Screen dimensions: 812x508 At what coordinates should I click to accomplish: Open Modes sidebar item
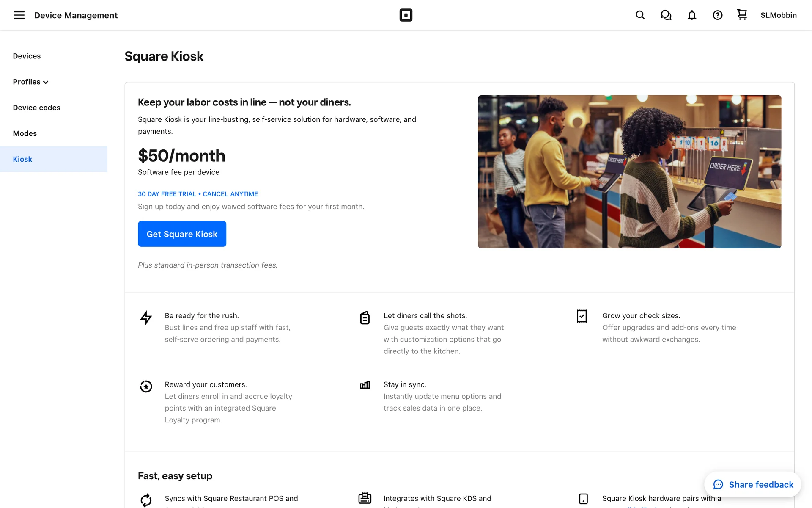coord(25,133)
